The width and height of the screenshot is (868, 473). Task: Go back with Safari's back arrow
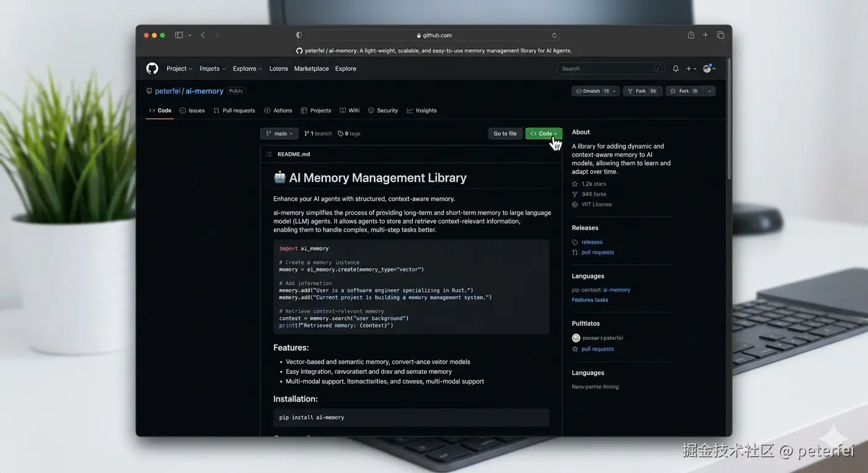203,35
